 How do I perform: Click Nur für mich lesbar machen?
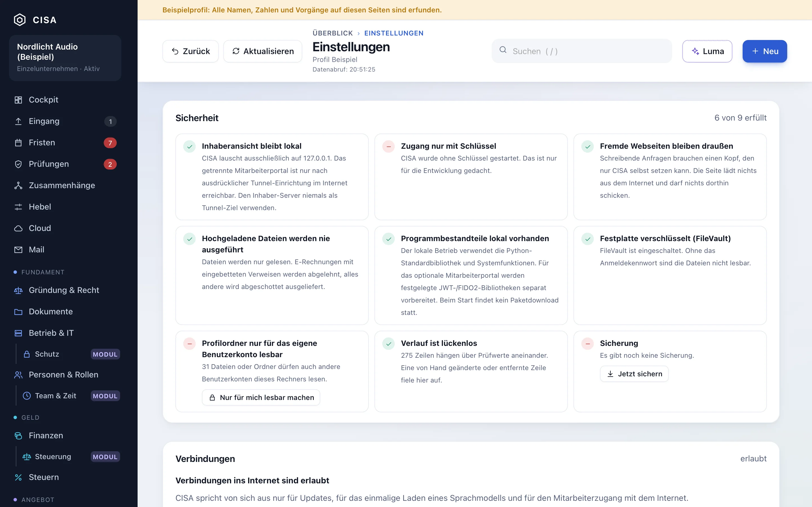click(261, 397)
